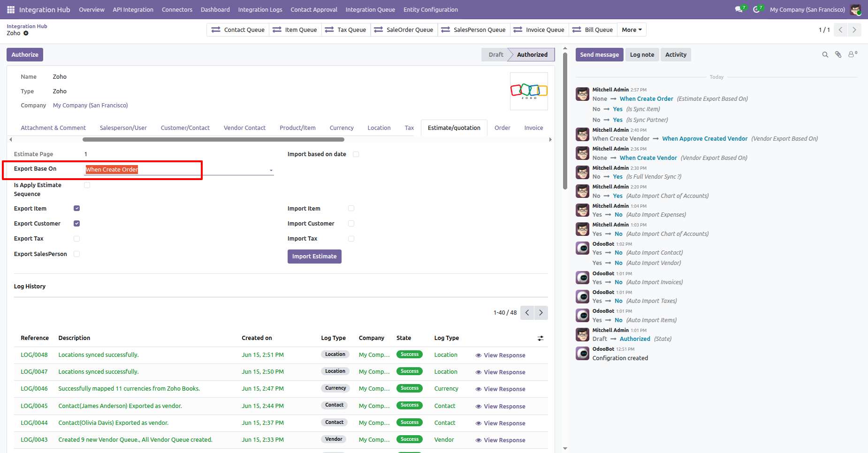Viewport: 868px width, 453px height.
Task: Open the activities clock icon in navbar
Action: [x=757, y=9]
